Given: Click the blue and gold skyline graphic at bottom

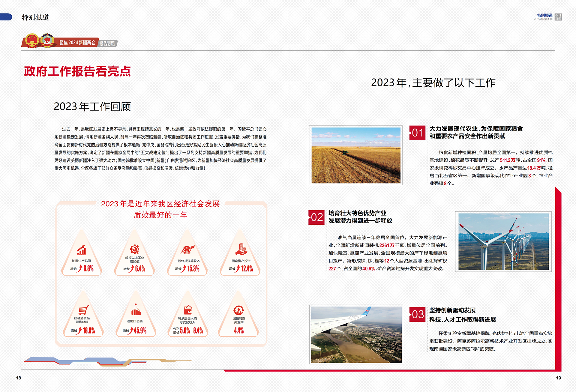Looking at the screenshot, I should click(x=107, y=361).
